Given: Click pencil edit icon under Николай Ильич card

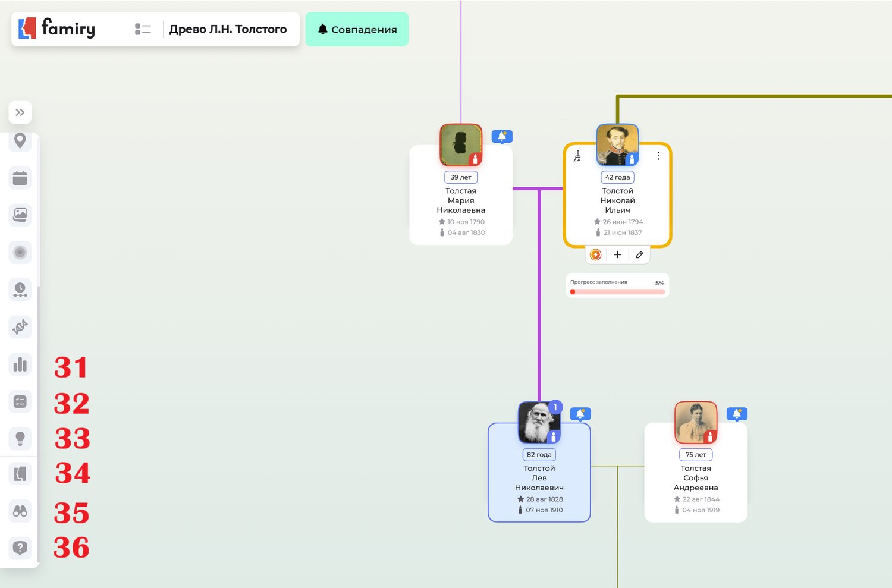Looking at the screenshot, I should 639,254.
